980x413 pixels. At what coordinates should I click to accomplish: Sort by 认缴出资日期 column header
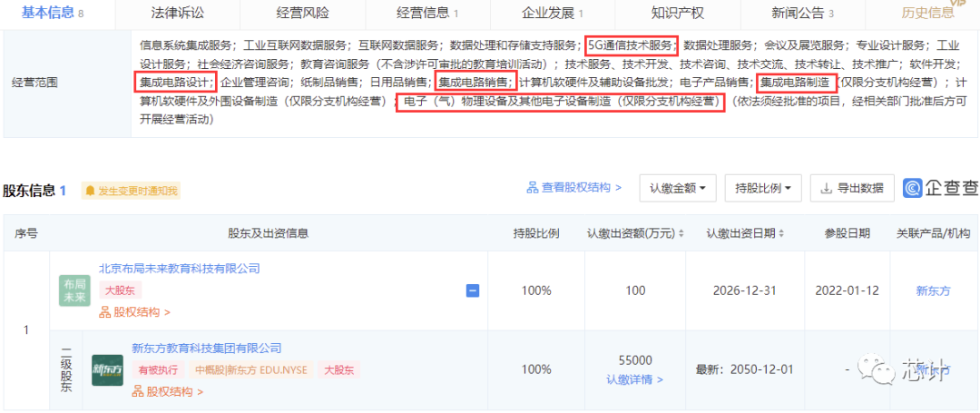(745, 233)
